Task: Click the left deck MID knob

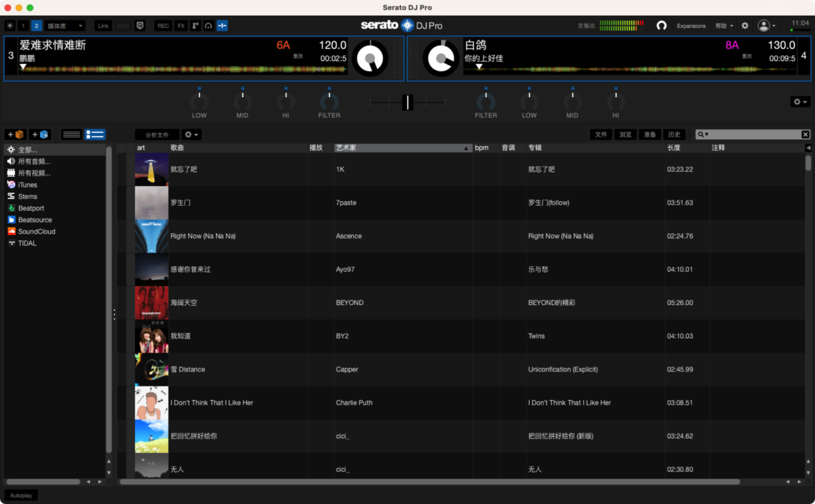Action: click(242, 102)
